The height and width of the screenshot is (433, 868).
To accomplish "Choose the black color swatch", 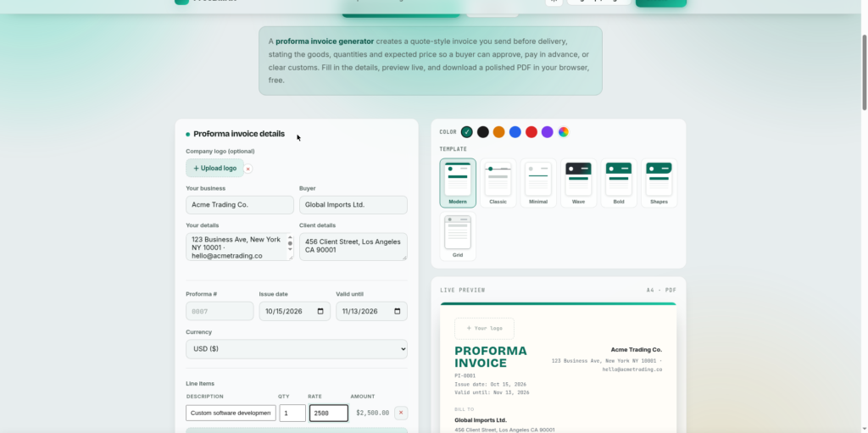I will 483,132.
